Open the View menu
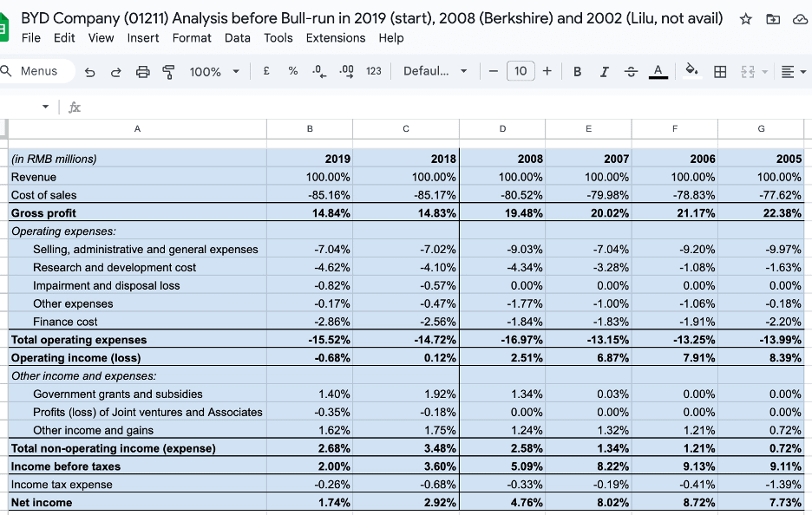 tap(101, 38)
